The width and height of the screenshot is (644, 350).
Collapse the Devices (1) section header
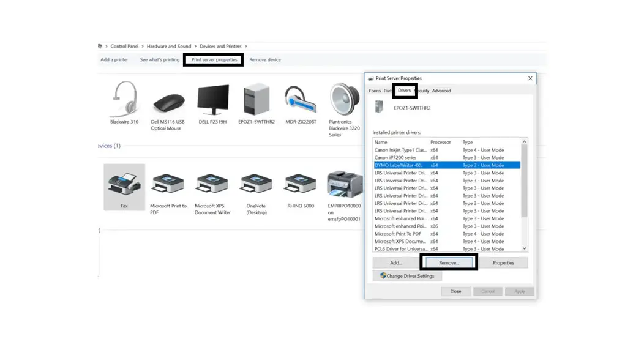109,146
